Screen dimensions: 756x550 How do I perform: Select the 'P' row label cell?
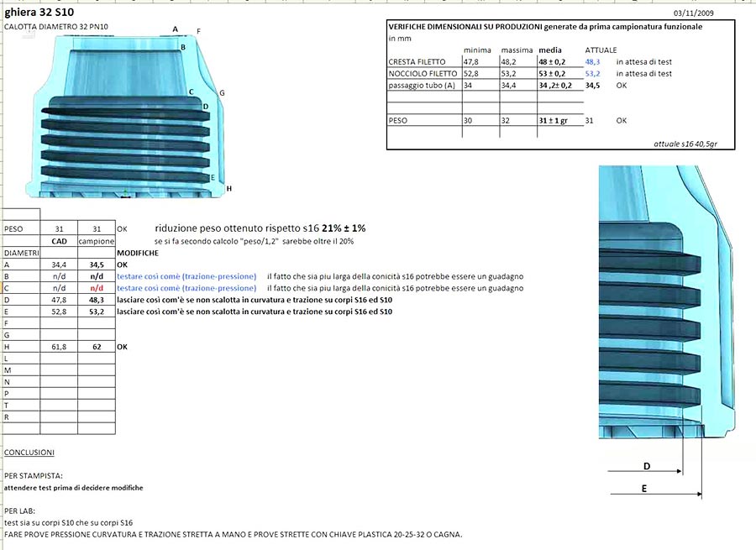[21, 394]
